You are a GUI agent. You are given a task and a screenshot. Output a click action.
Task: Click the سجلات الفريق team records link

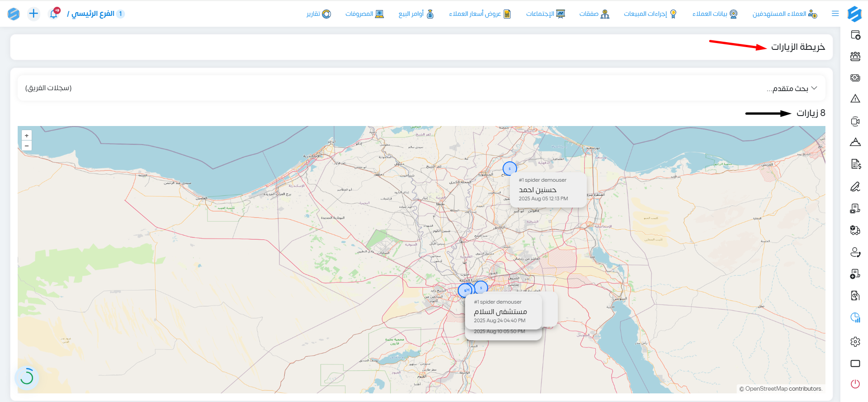point(48,88)
